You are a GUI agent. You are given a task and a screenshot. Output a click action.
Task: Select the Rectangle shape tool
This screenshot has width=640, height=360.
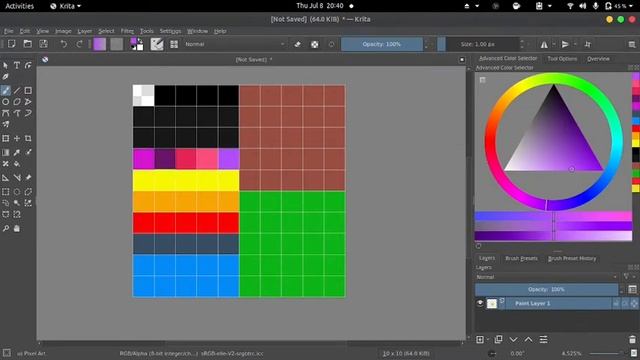pos(28,91)
